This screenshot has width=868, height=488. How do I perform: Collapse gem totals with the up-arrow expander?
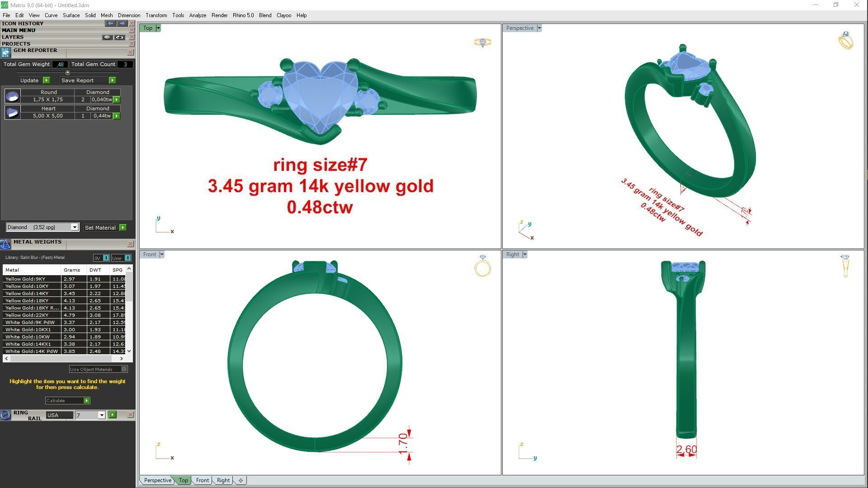click(x=68, y=72)
